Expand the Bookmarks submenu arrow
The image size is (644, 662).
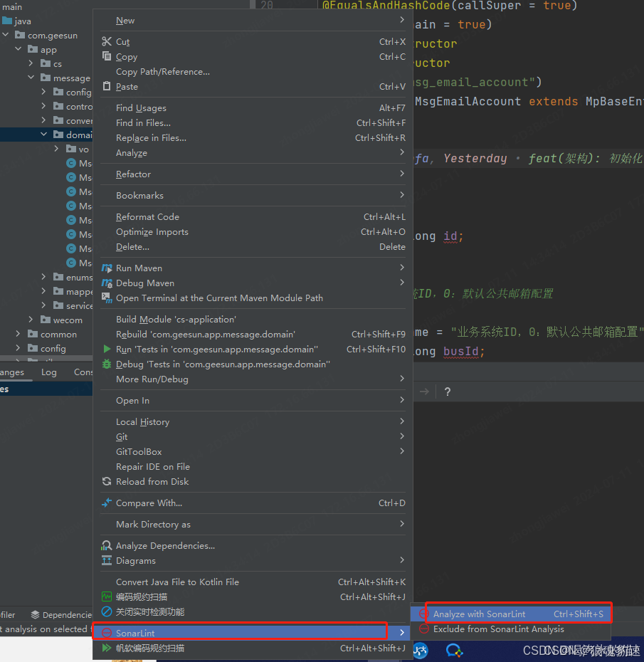click(402, 195)
